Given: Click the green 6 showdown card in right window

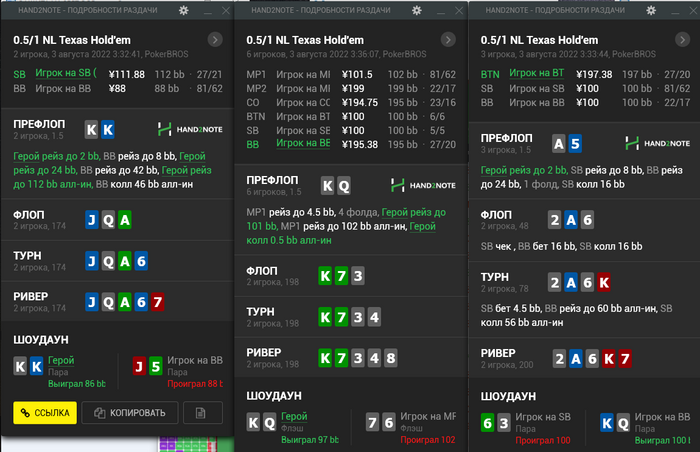Looking at the screenshot, I should [x=488, y=423].
